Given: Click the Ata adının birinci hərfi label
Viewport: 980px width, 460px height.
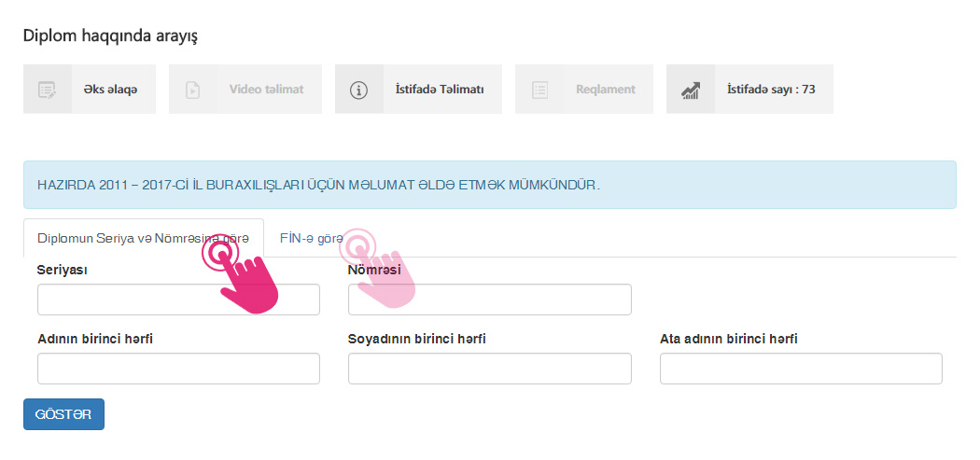Looking at the screenshot, I should tap(729, 339).
